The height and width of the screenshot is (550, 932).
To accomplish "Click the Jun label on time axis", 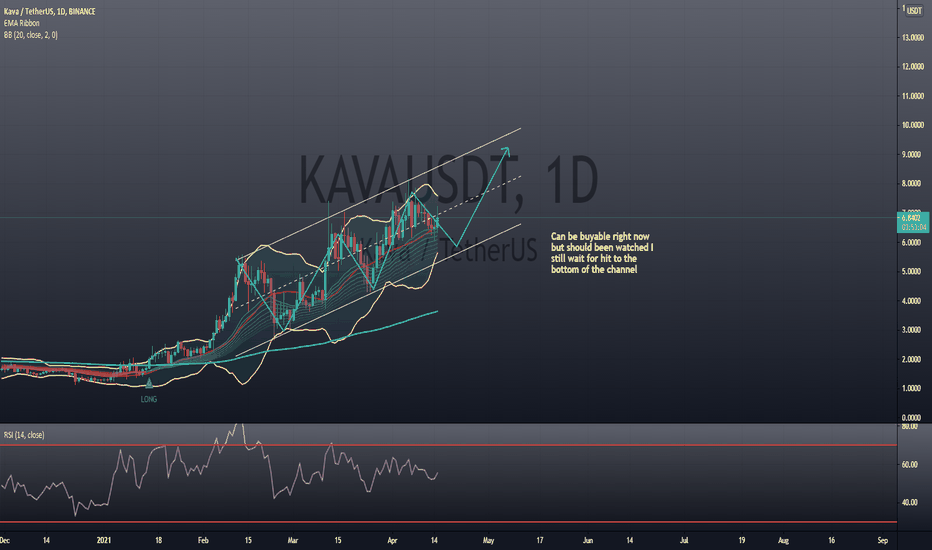I will 588,540.
